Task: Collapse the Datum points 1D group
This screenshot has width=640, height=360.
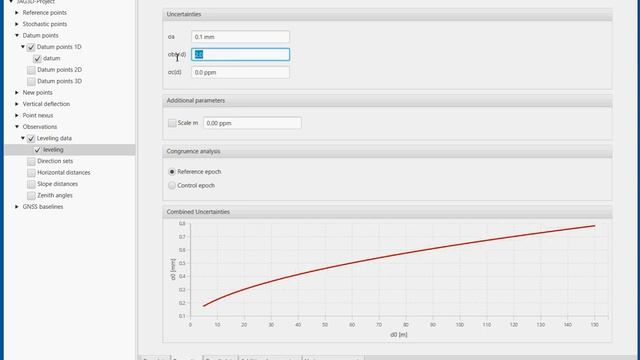Action: [x=23, y=47]
